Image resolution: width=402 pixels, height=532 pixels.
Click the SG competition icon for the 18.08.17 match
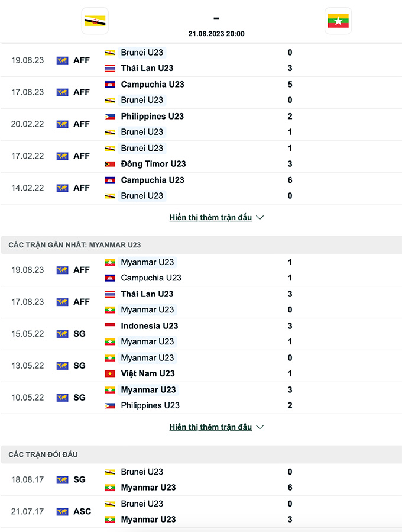click(62, 480)
